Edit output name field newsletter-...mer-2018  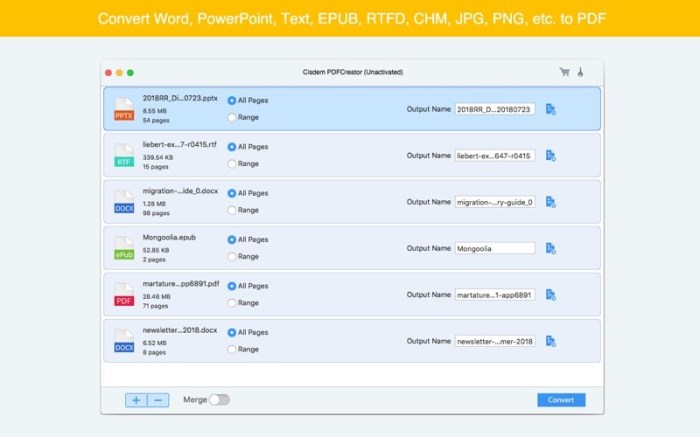tap(495, 341)
